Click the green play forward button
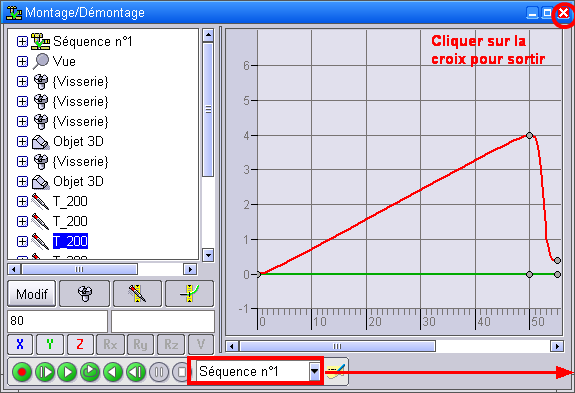Screen dimensions: 575x393 [x=67, y=372]
